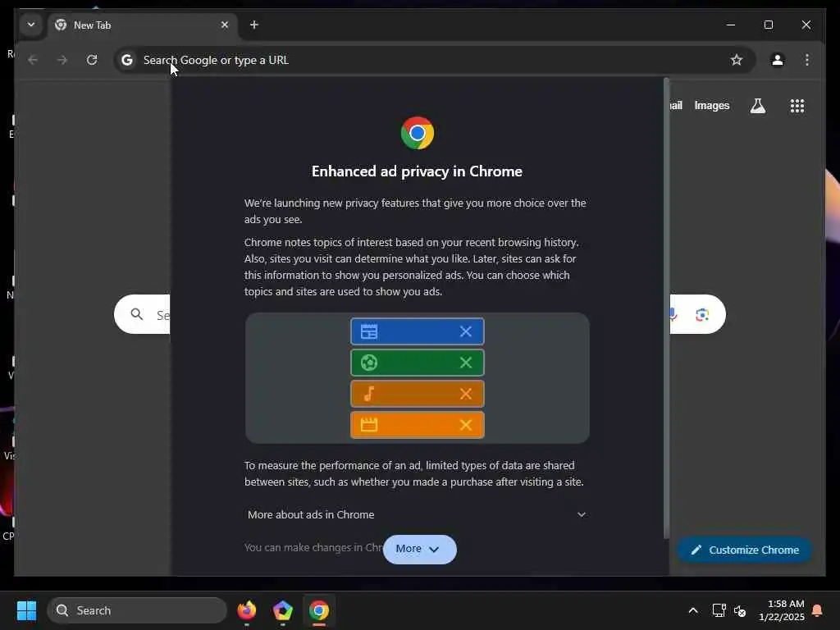
Task: Open the notifications bell icon
Action: 818,610
